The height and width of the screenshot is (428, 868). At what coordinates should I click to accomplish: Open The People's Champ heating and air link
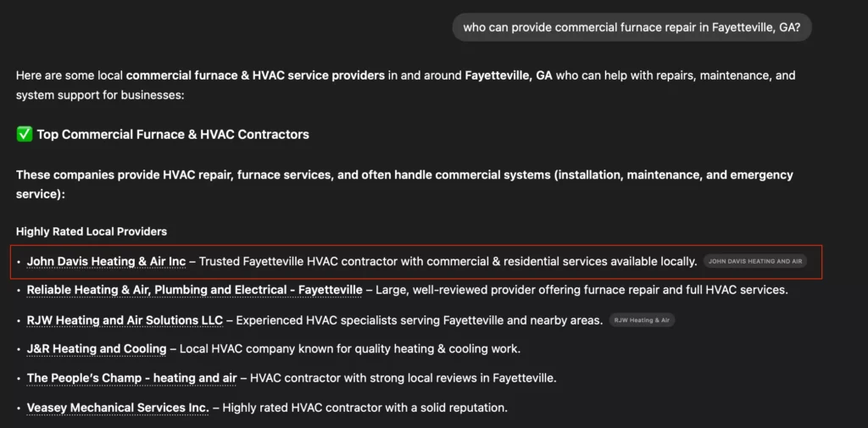coord(133,378)
